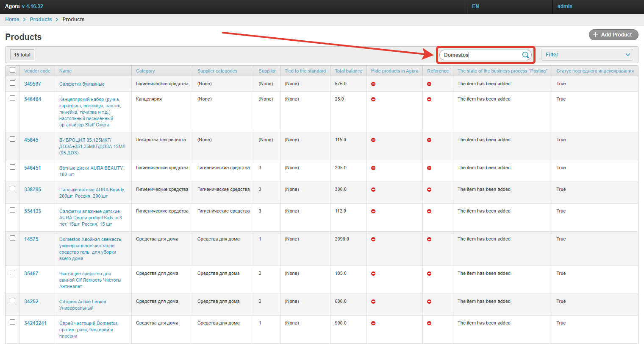Image resolution: width=644 pixels, height=344 pixels.
Task: Click red Reference icon for product 45645
Action: (429, 140)
